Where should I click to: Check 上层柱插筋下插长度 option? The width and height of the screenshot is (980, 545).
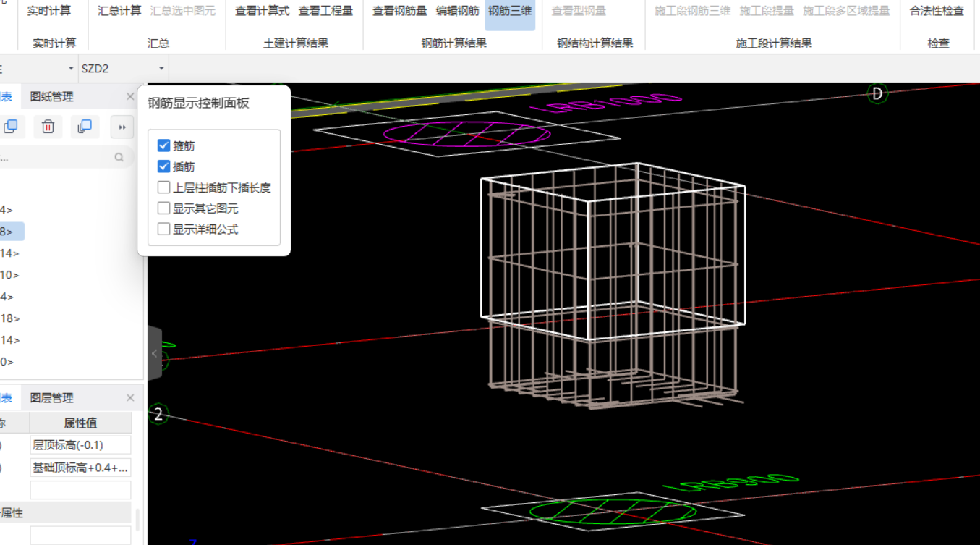pos(163,187)
